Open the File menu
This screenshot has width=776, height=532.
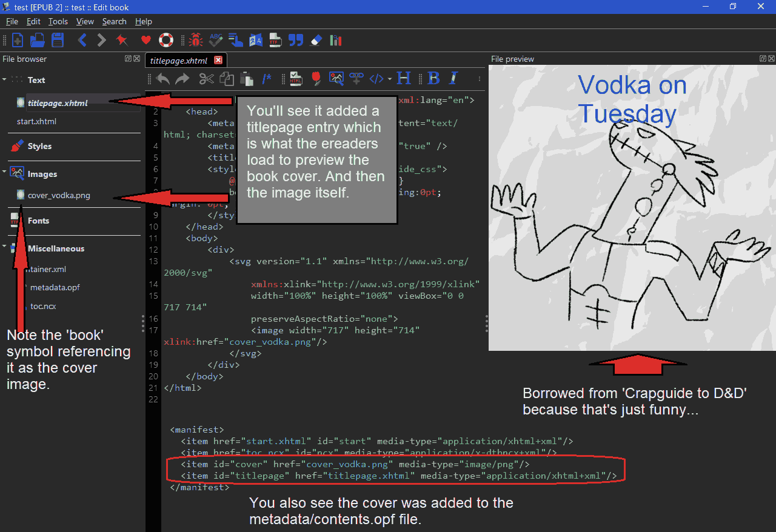coord(12,21)
